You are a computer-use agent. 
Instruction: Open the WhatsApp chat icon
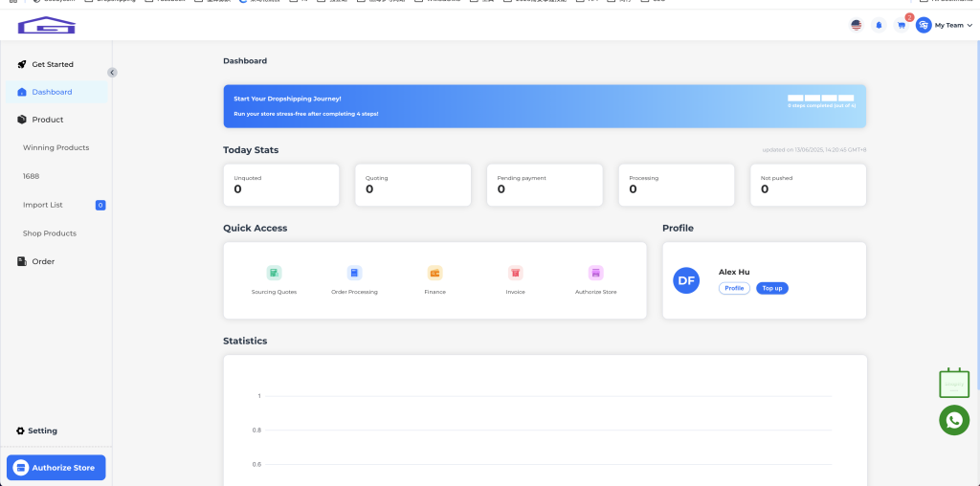pyautogui.click(x=953, y=420)
